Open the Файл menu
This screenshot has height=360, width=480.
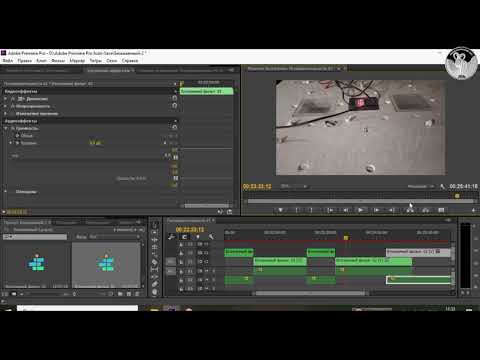click(8, 61)
